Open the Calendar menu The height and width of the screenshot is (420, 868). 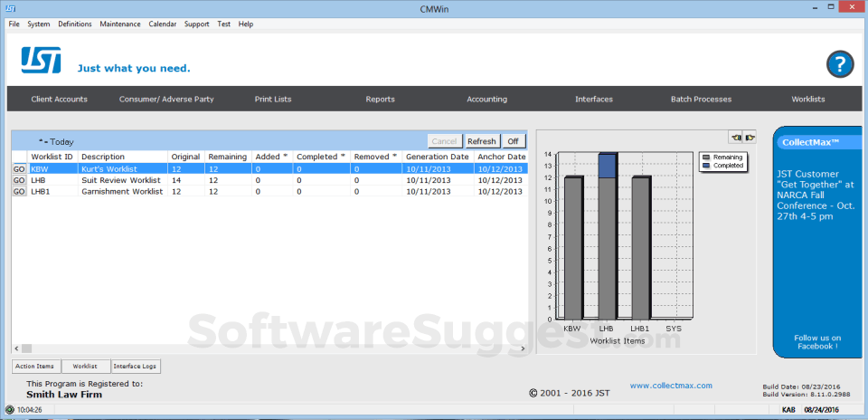click(162, 24)
